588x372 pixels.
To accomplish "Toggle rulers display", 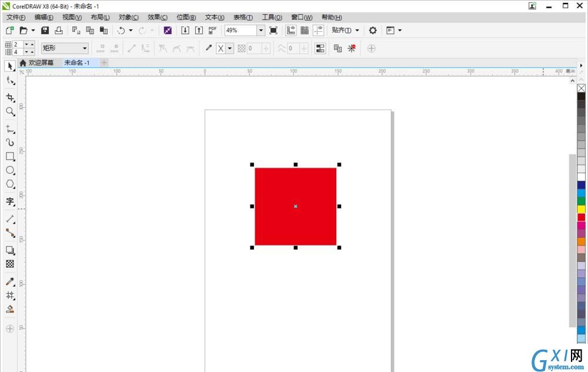I will (291, 31).
